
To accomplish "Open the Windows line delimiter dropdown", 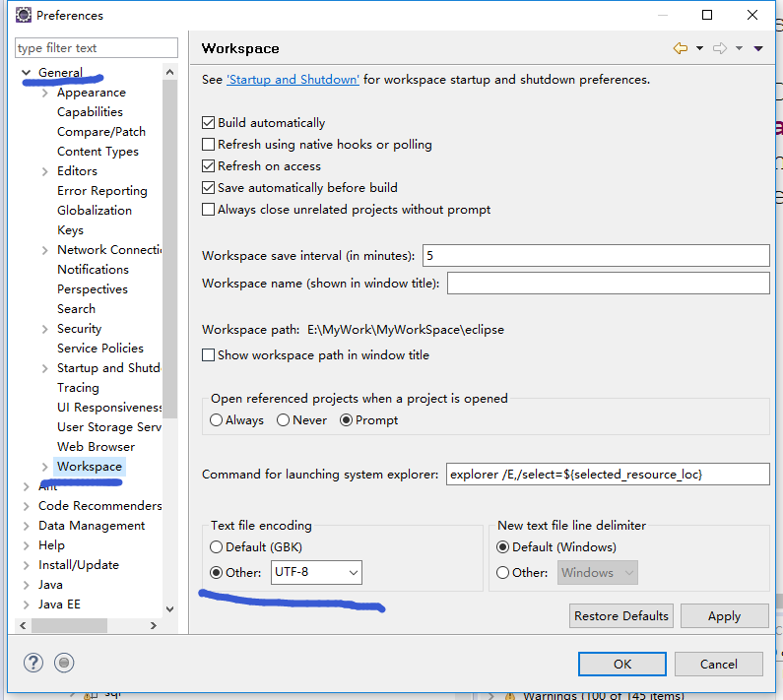I will click(x=598, y=573).
